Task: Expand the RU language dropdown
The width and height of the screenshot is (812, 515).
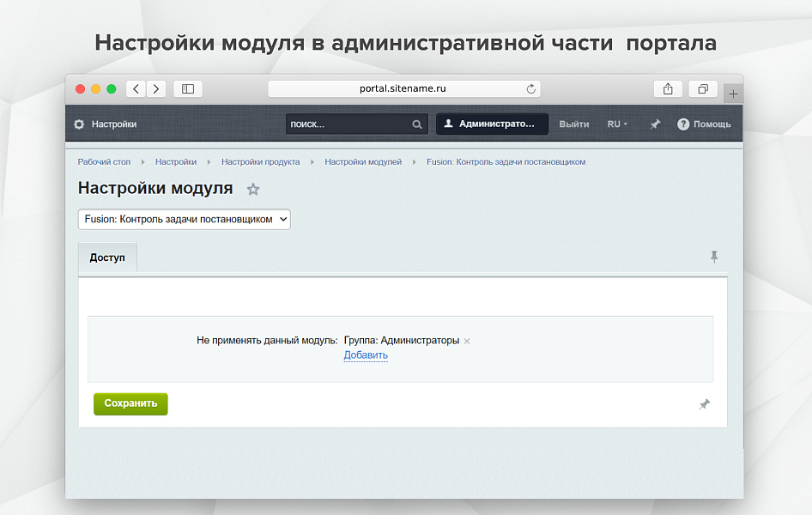Action: pos(617,124)
